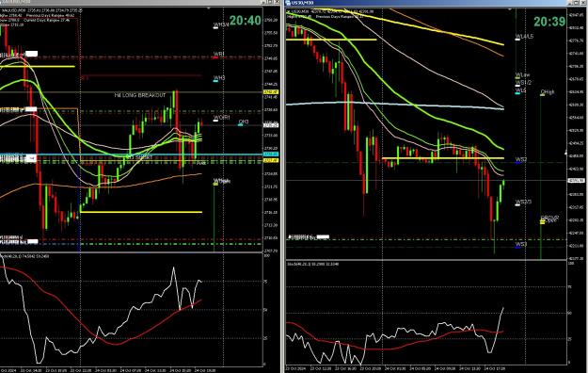Select the WH3/4 label near the 20:40 clock
This screenshot has height=373, width=588.
click(x=221, y=24)
